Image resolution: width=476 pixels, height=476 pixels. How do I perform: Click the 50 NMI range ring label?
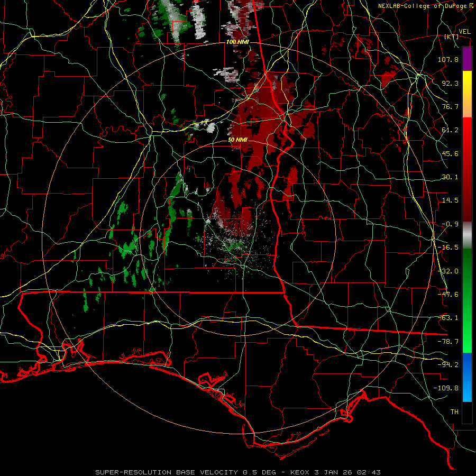click(237, 140)
